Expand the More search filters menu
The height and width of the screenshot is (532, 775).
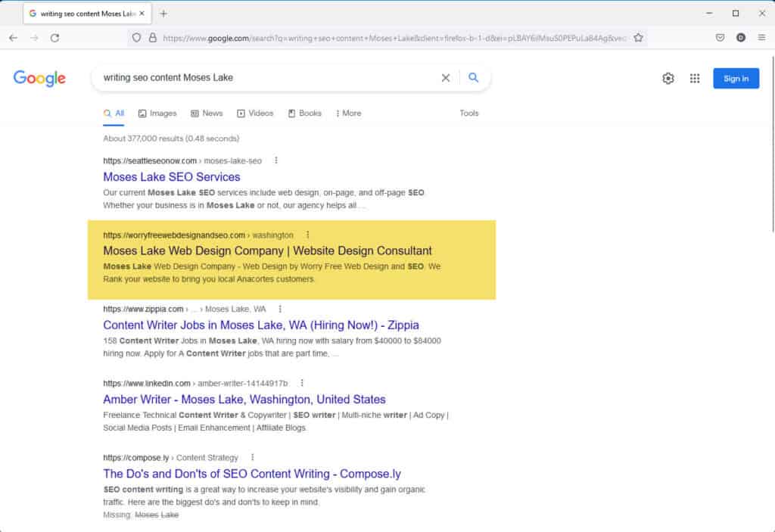coord(348,114)
